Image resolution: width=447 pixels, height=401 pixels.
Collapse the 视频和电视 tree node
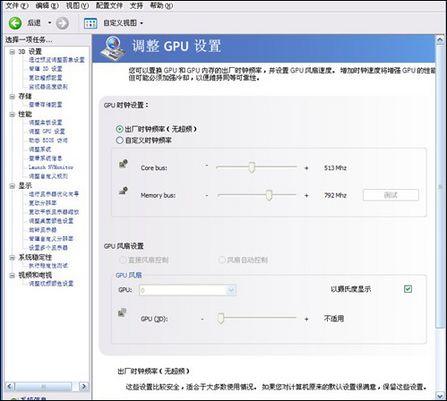(x=12, y=275)
